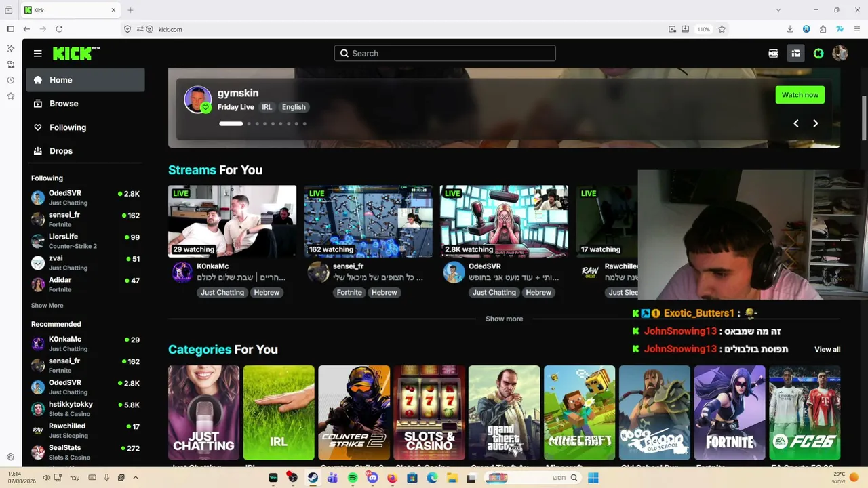This screenshot has height=488, width=868.
Task: Toggle the browser sidebar visibility
Action: click(10, 29)
